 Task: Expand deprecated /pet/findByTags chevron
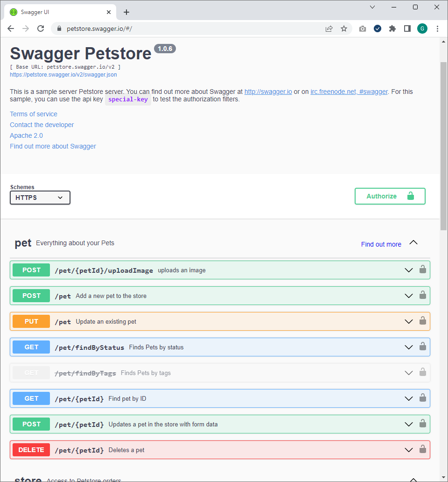(409, 373)
